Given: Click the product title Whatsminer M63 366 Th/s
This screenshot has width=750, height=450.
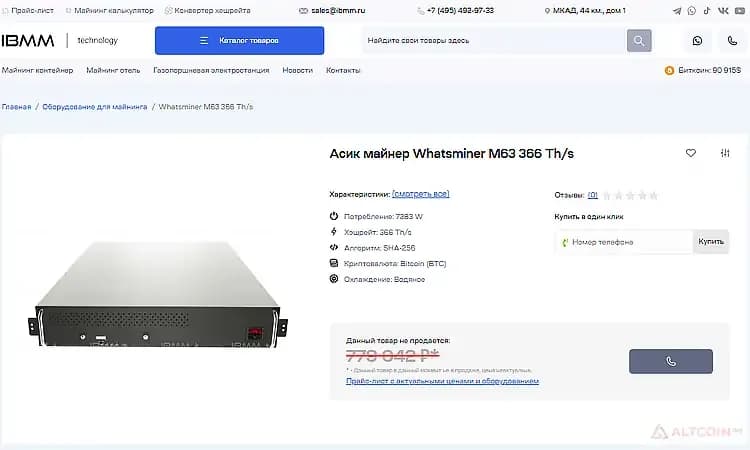Looking at the screenshot, I should (x=452, y=154).
